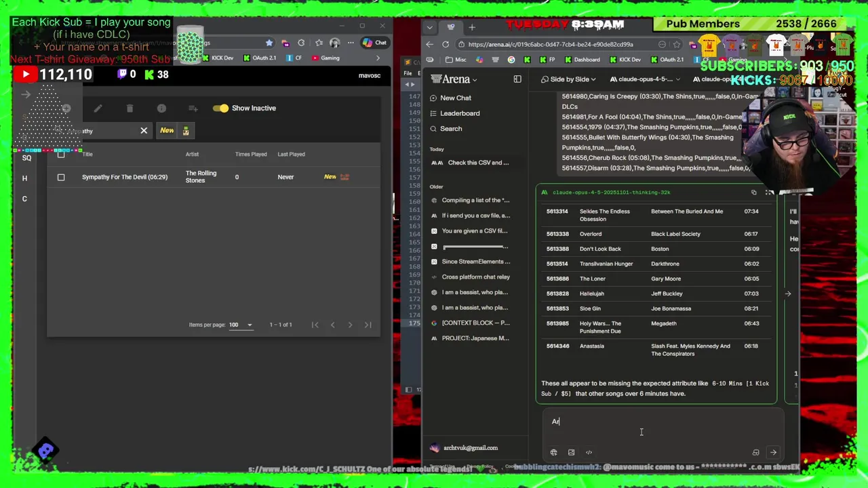This screenshot has height=488, width=868.
Task: Open the Gaming bookmark in left browser
Action: click(325, 58)
